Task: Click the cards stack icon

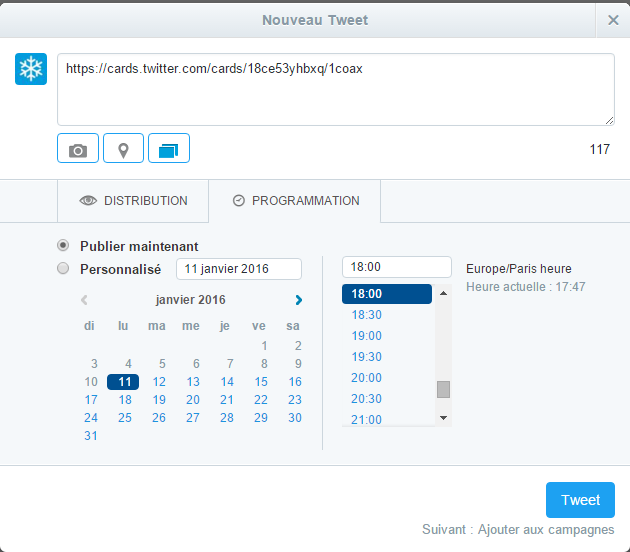Action: pyautogui.click(x=169, y=149)
